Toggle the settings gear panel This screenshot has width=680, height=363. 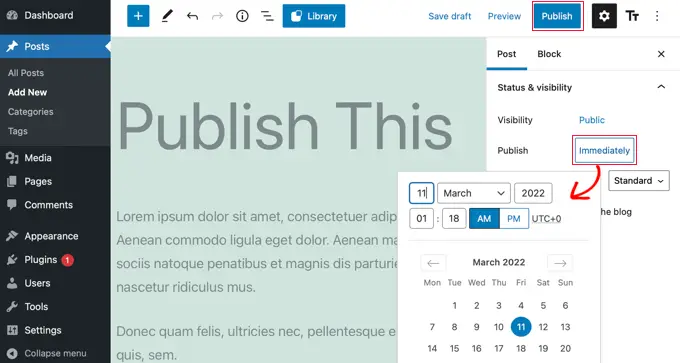point(604,16)
